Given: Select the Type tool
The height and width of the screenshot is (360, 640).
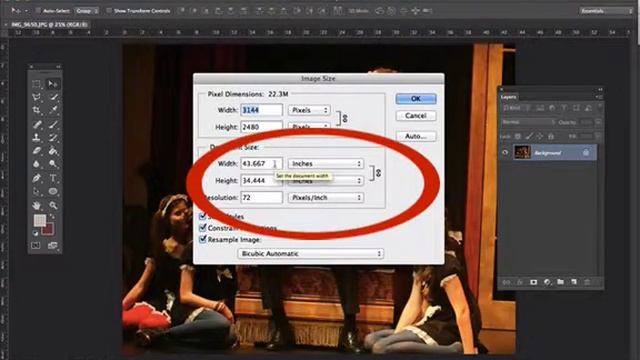Looking at the screenshot, I should [53, 178].
